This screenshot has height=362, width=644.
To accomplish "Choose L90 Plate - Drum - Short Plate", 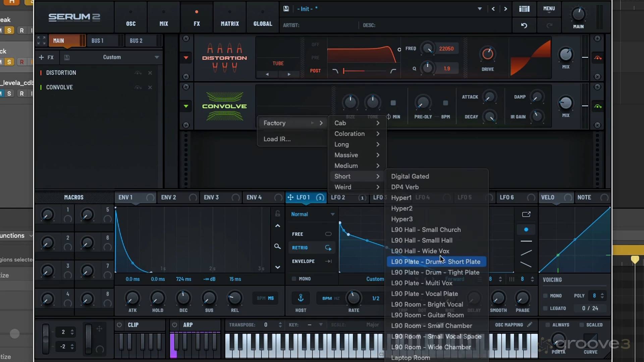I will point(436,262).
